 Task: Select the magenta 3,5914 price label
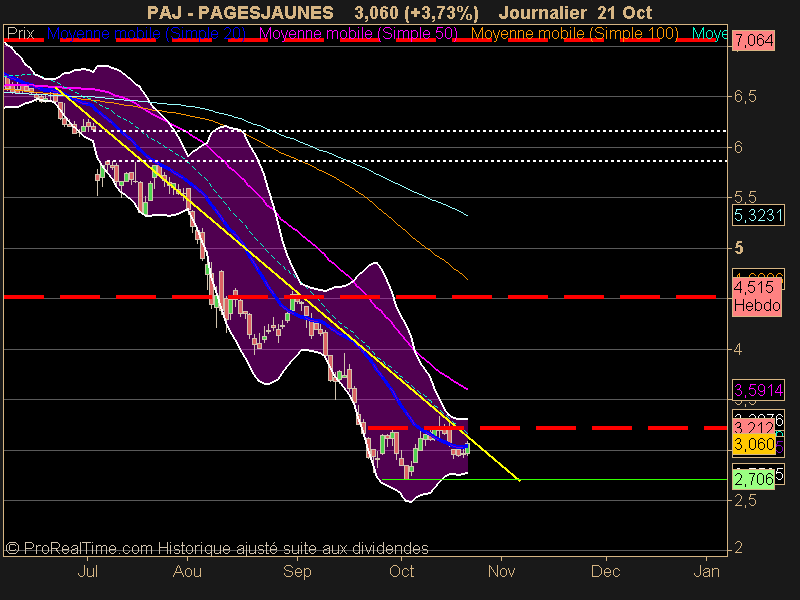[x=758, y=390]
